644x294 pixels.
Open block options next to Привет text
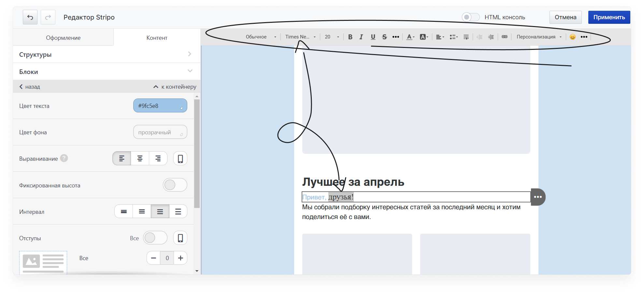pyautogui.click(x=538, y=197)
